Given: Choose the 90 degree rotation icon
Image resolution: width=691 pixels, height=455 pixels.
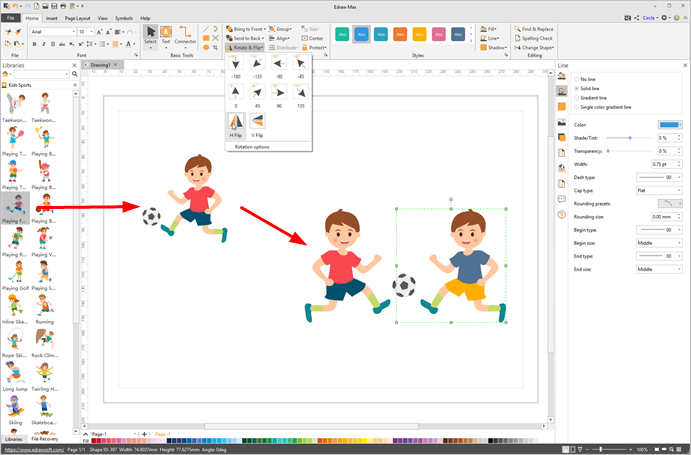Looking at the screenshot, I should coord(279,92).
